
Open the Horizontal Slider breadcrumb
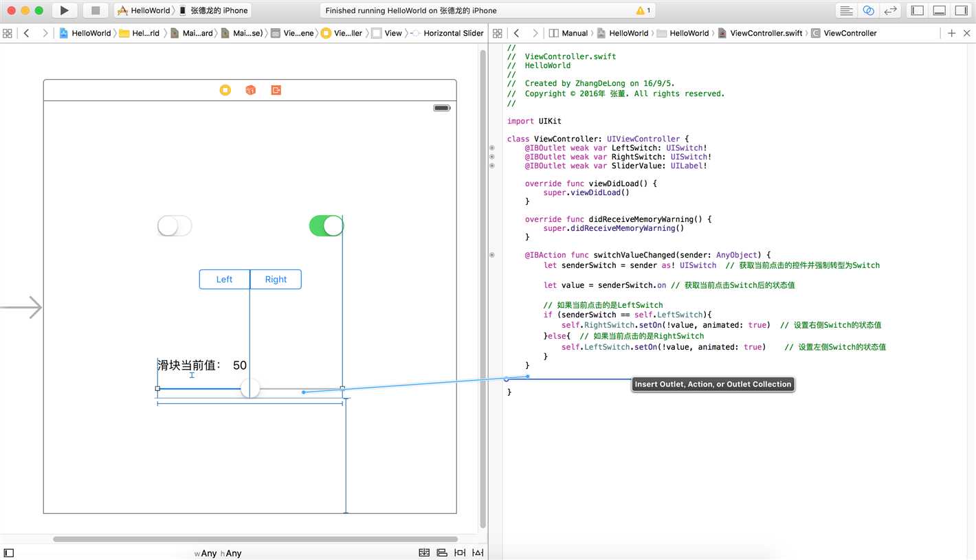coord(447,33)
